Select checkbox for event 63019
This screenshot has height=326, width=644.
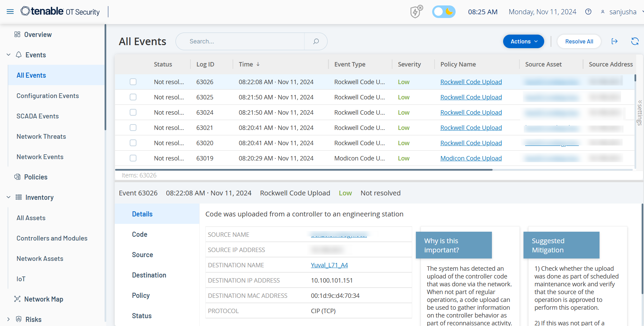(x=133, y=158)
